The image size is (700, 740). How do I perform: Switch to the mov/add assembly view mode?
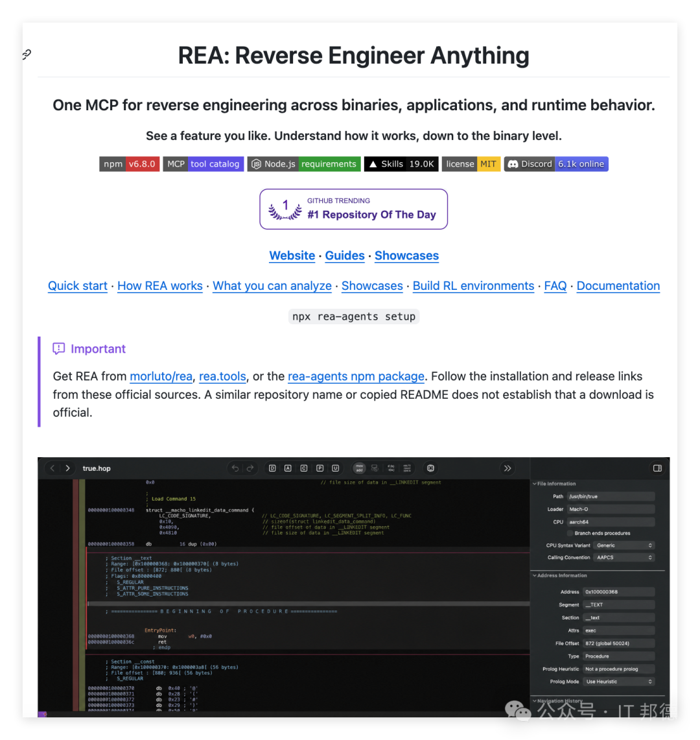click(x=360, y=468)
